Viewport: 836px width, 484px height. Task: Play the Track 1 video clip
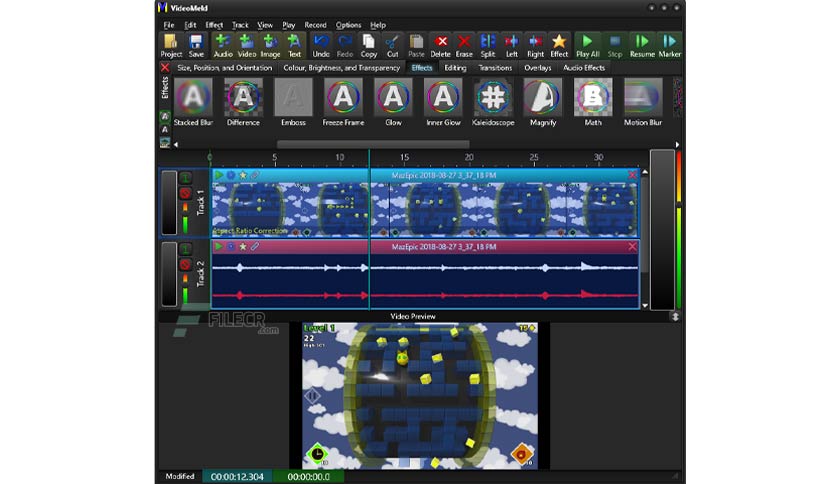point(218,175)
